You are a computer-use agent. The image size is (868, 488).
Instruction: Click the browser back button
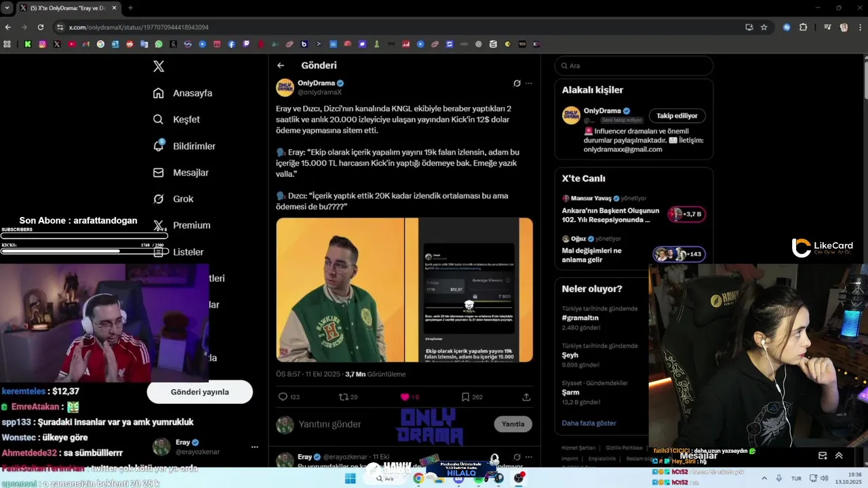point(8,27)
